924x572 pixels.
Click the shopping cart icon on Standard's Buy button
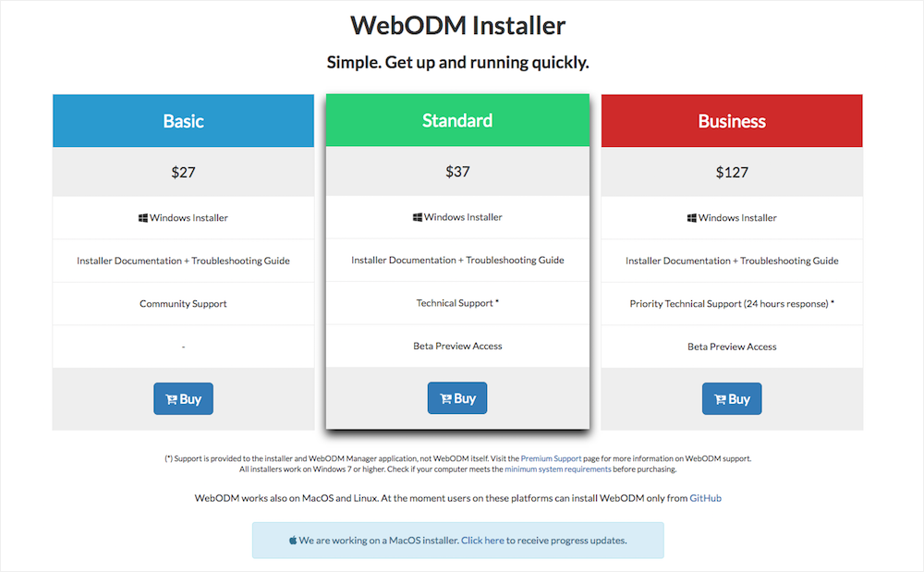pyautogui.click(x=444, y=397)
